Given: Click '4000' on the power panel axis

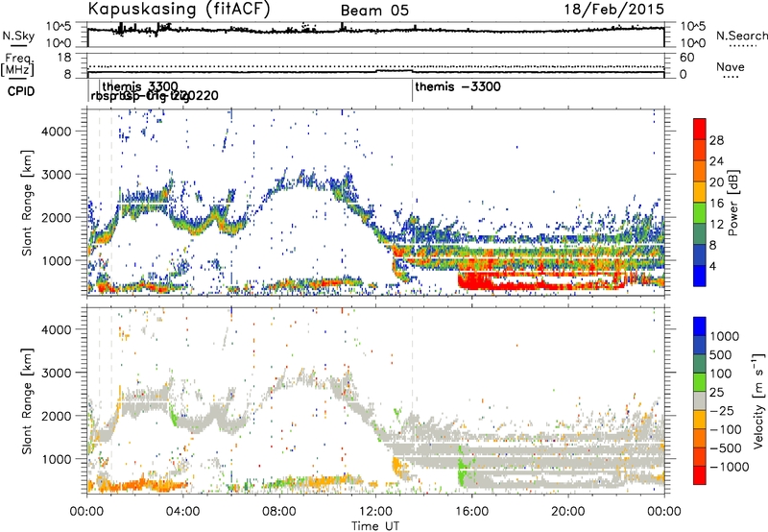Looking at the screenshot, I should 56,132.
